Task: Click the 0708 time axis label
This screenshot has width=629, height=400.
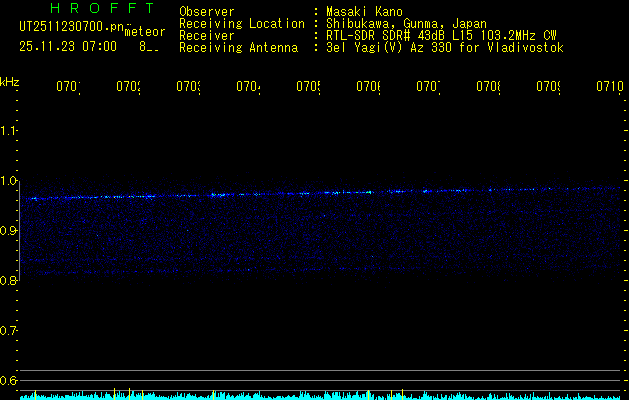Action: [x=488, y=86]
